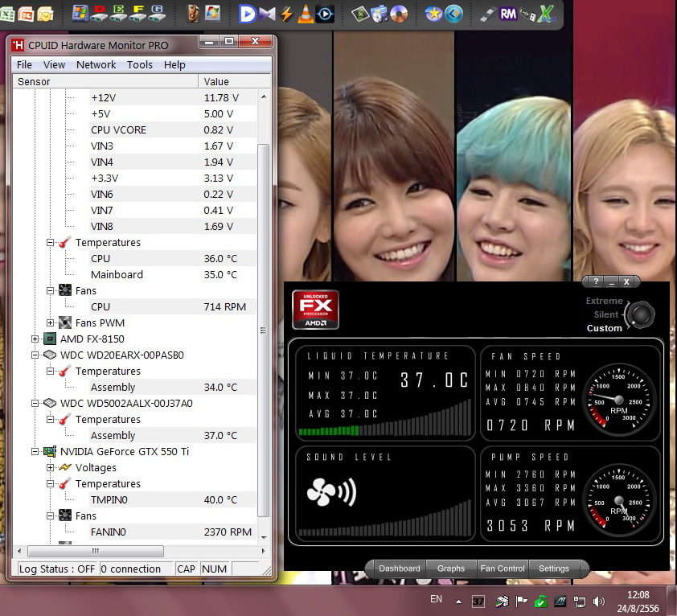This screenshot has width=677, height=616.
Task: Open the Network menu
Action: [96, 65]
